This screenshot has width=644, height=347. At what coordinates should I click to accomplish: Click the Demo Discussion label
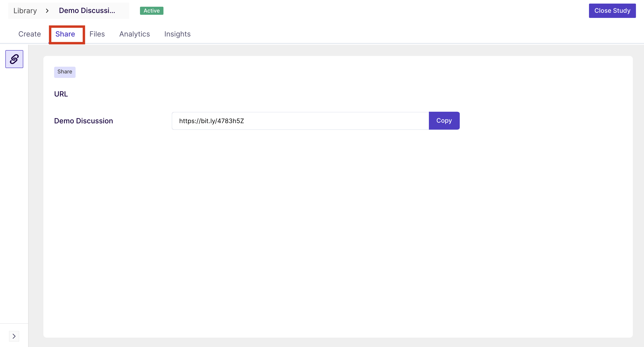(x=83, y=121)
